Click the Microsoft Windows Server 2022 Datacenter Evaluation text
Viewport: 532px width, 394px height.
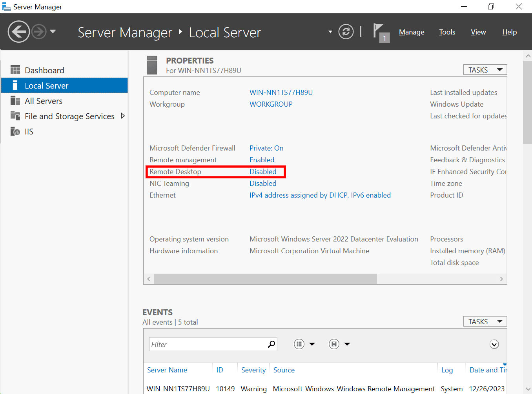pyautogui.click(x=334, y=239)
